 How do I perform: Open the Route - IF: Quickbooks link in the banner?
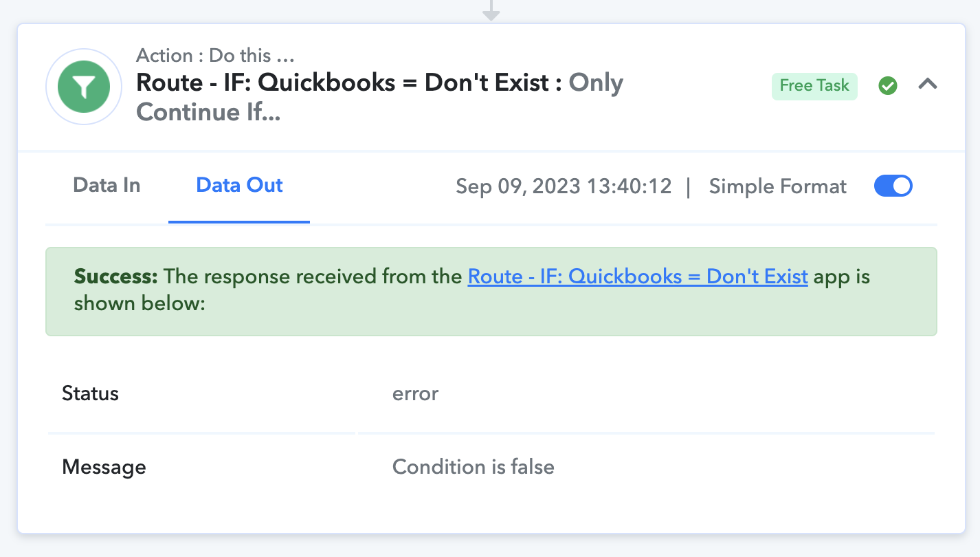pos(637,276)
